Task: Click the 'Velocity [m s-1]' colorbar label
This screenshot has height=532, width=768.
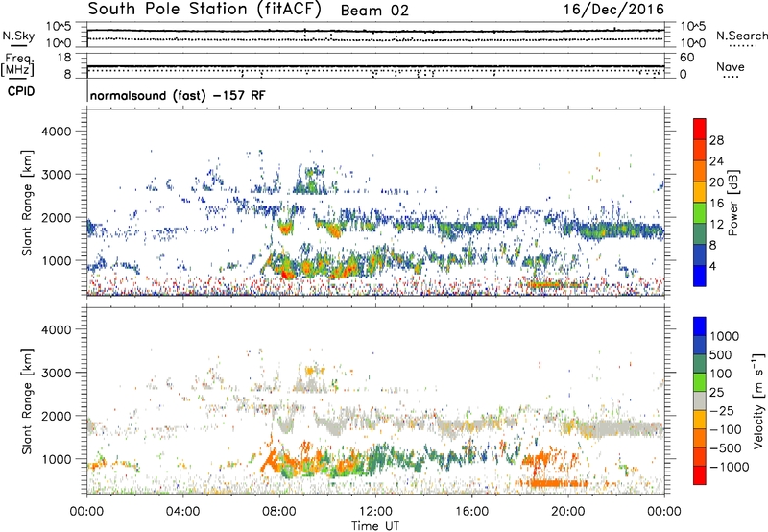Action: pyautogui.click(x=758, y=400)
